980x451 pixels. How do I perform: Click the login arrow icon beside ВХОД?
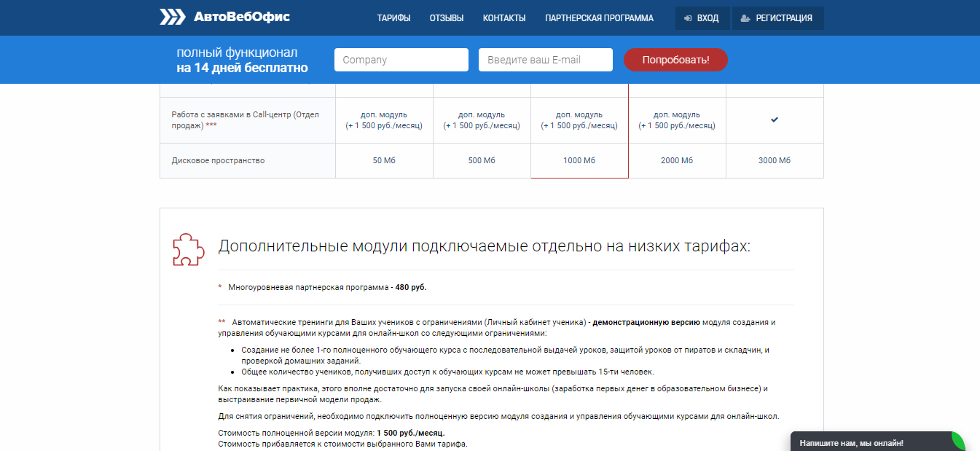point(687,18)
